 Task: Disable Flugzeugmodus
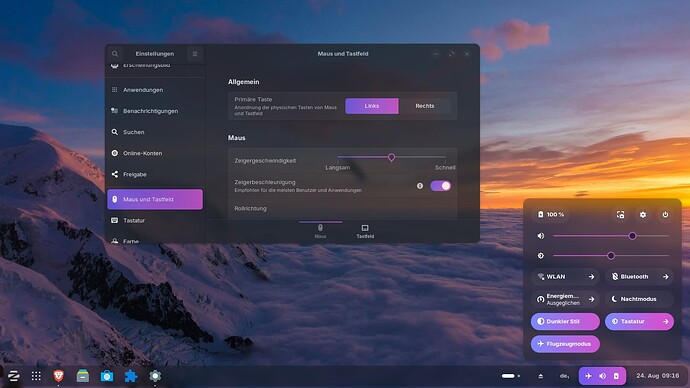pos(565,344)
